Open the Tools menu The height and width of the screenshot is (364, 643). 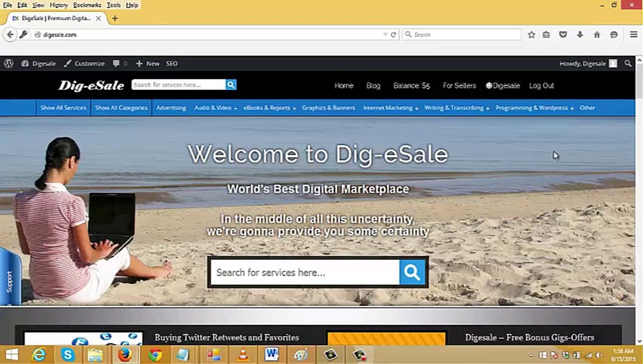114,5
